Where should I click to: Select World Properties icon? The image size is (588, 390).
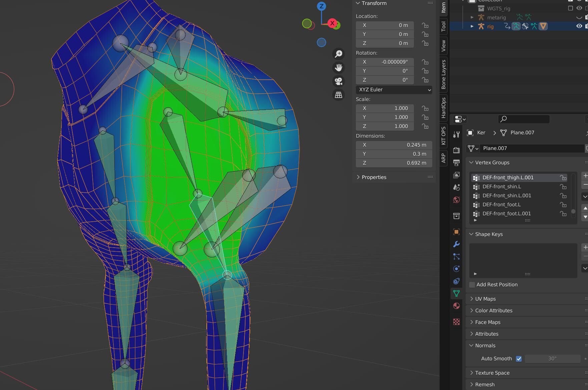click(456, 199)
